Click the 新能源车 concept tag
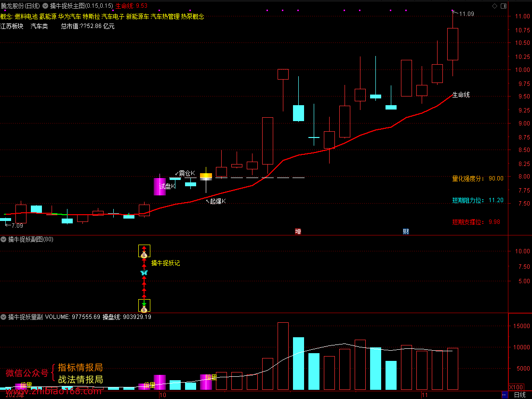The image size is (532, 399). click(x=137, y=16)
